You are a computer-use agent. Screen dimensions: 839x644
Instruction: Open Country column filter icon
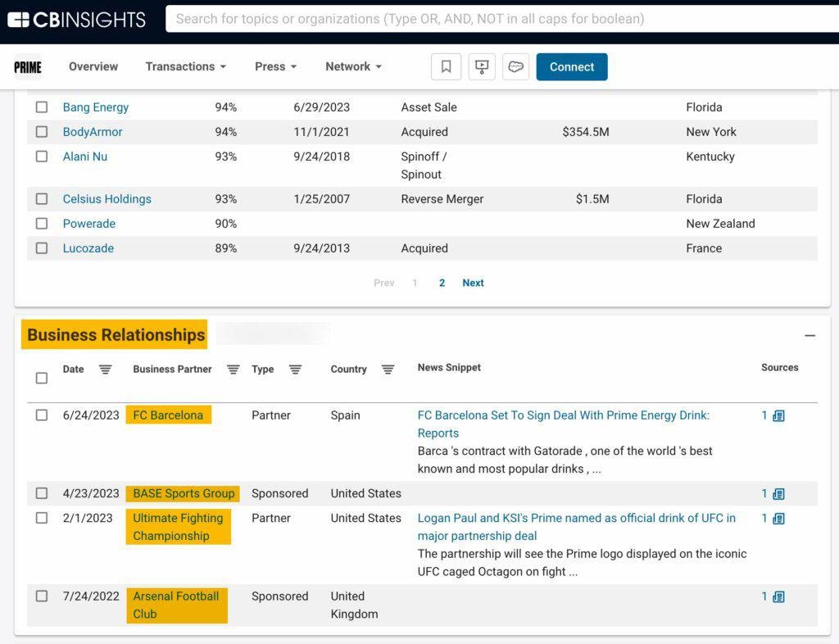[x=388, y=370]
